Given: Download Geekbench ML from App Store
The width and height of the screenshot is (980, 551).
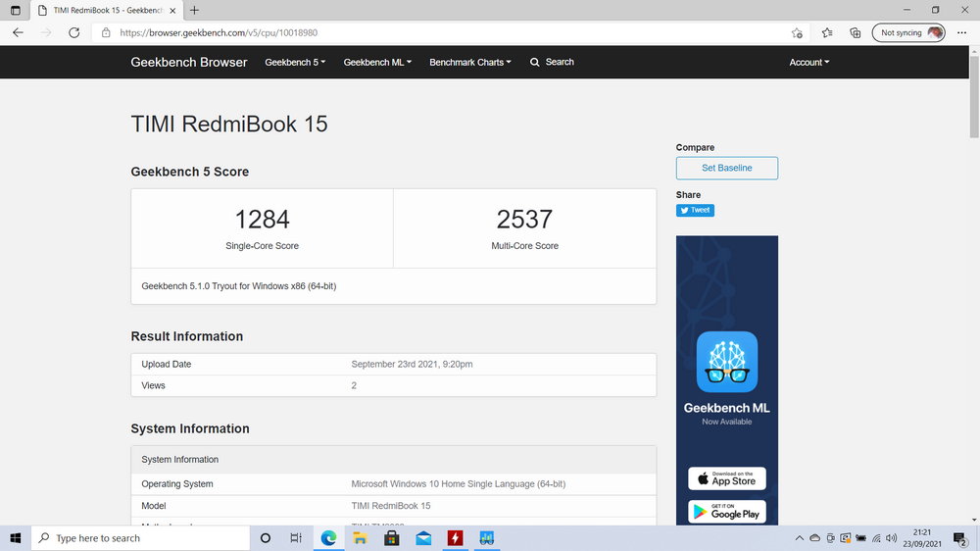Looking at the screenshot, I should pyautogui.click(x=727, y=478).
